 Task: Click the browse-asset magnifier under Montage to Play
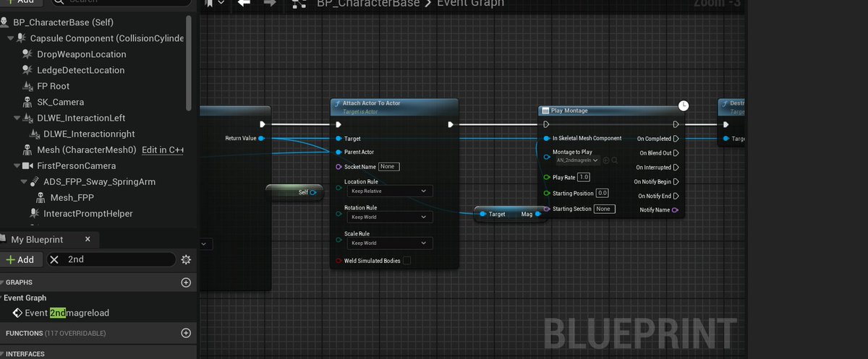(614, 160)
